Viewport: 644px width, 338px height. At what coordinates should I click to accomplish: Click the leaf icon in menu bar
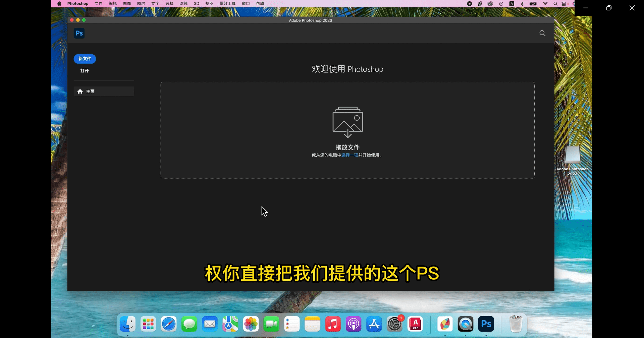point(480,4)
